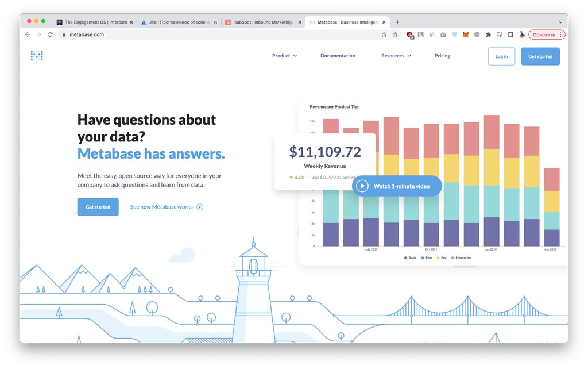Open a new tab with the plus icon
588x369 pixels.
397,22
